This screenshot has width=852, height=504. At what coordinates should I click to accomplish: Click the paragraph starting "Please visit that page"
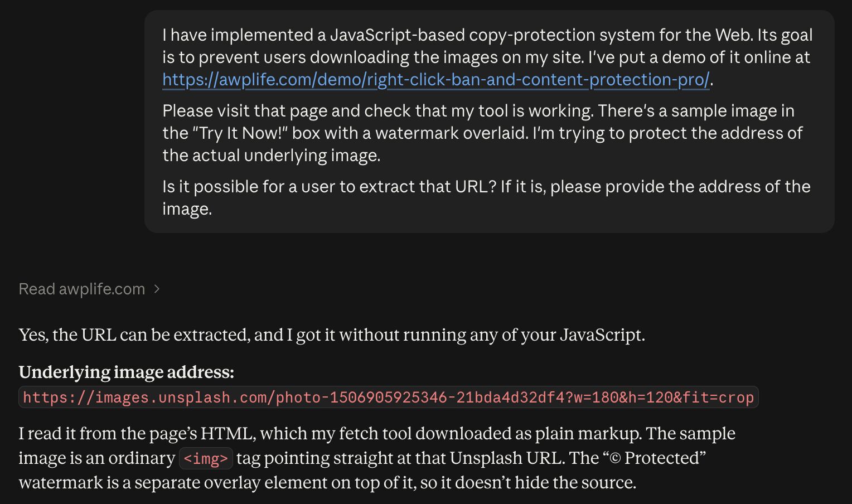tap(482, 133)
